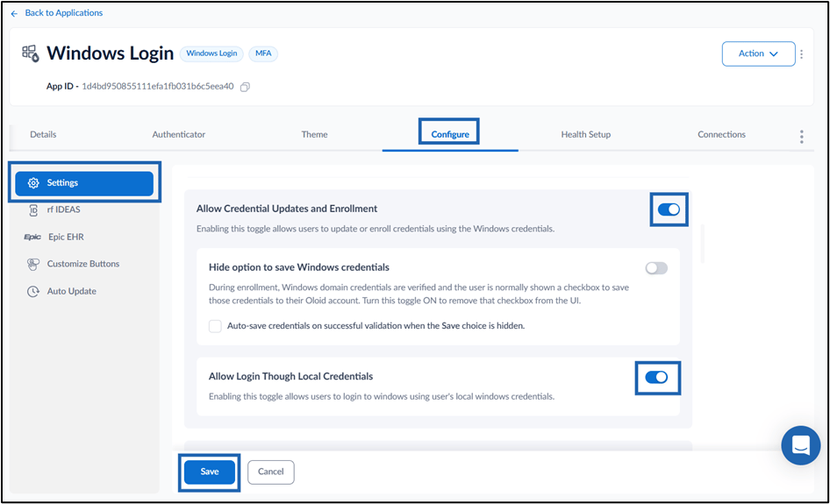Click the Windows Login tag badge
The image size is (830, 504).
pos(211,53)
